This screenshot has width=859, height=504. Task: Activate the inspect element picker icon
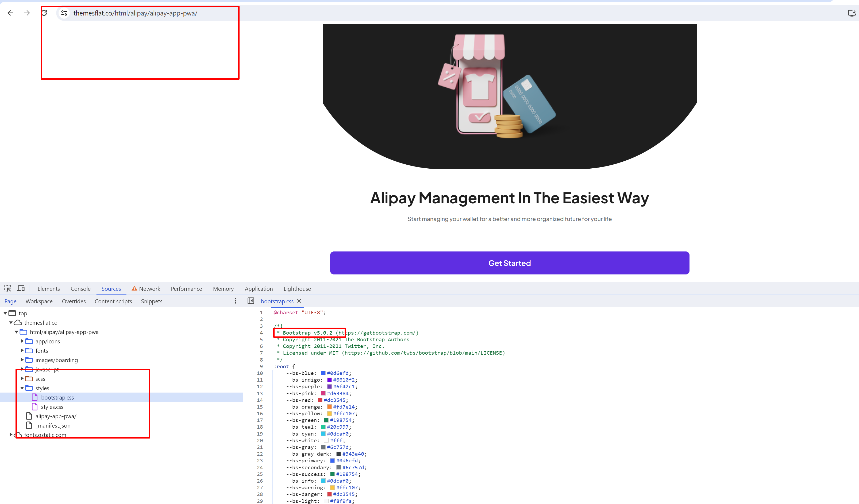point(8,288)
